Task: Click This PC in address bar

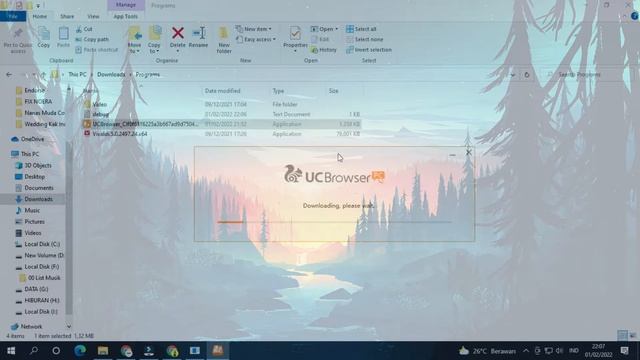Action: (77, 74)
